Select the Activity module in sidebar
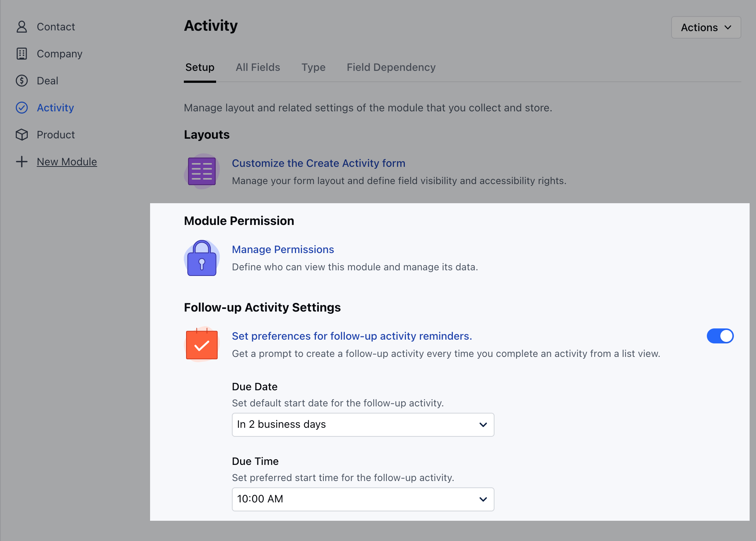The image size is (756, 541). tap(55, 108)
